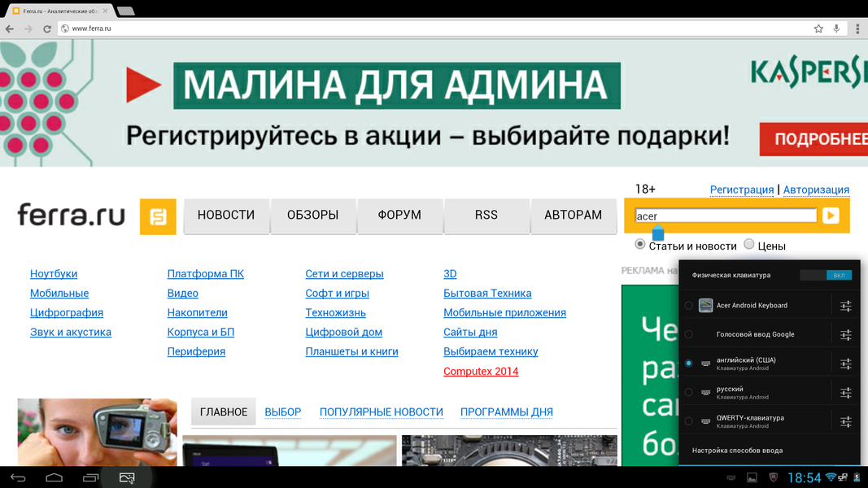Image resolution: width=868 pixels, height=488 pixels.
Task: Toggle the physical keyboard switch off
Action: [826, 275]
